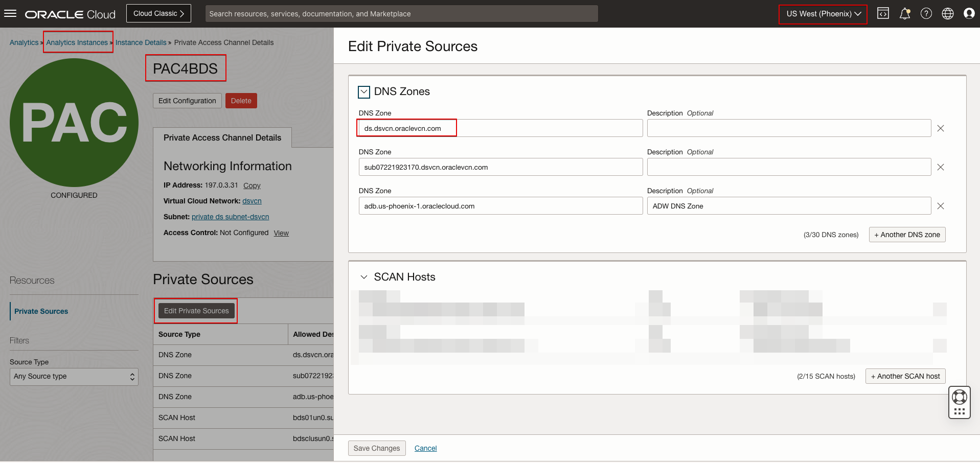
Task: Open the user profile icon
Action: pyautogui.click(x=969, y=14)
